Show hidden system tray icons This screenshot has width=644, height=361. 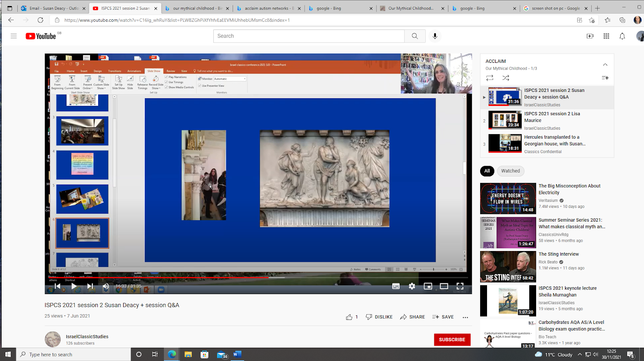tap(580, 355)
